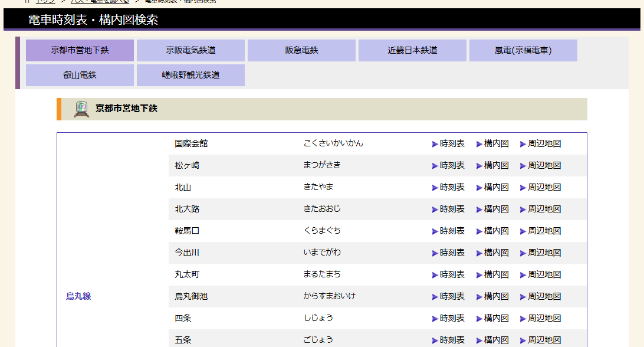
Task: Click the station name 今出川
Action: pyautogui.click(x=187, y=253)
